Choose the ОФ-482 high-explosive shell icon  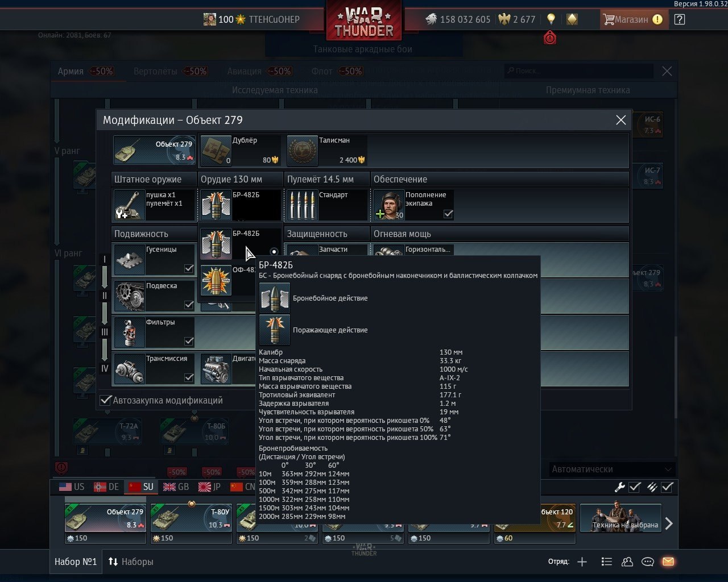tap(216, 280)
